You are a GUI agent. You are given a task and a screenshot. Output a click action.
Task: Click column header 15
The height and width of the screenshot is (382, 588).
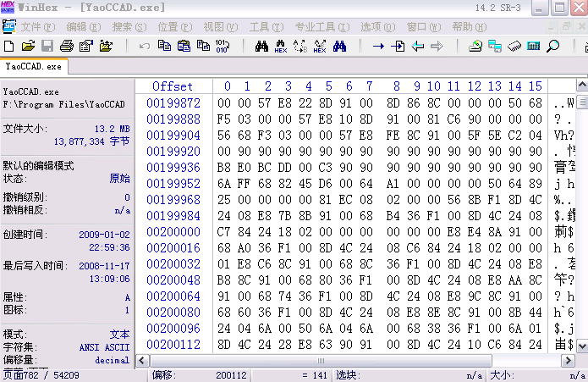[x=536, y=86]
